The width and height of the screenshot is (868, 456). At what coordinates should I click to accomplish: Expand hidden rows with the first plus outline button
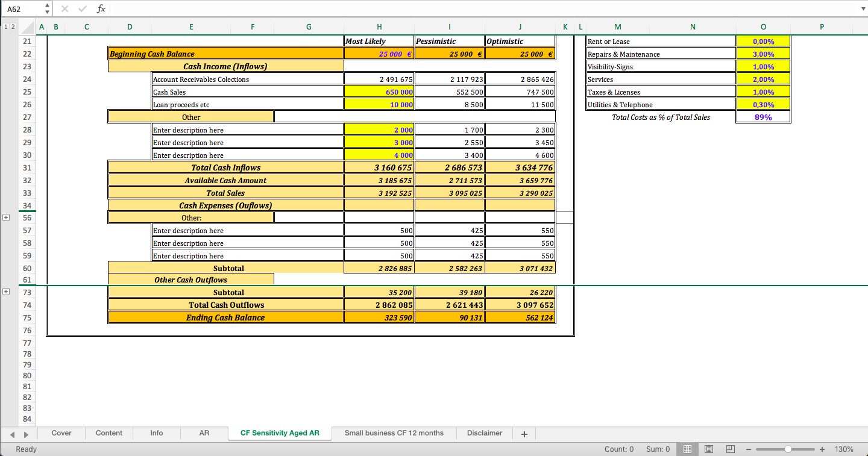click(6, 217)
